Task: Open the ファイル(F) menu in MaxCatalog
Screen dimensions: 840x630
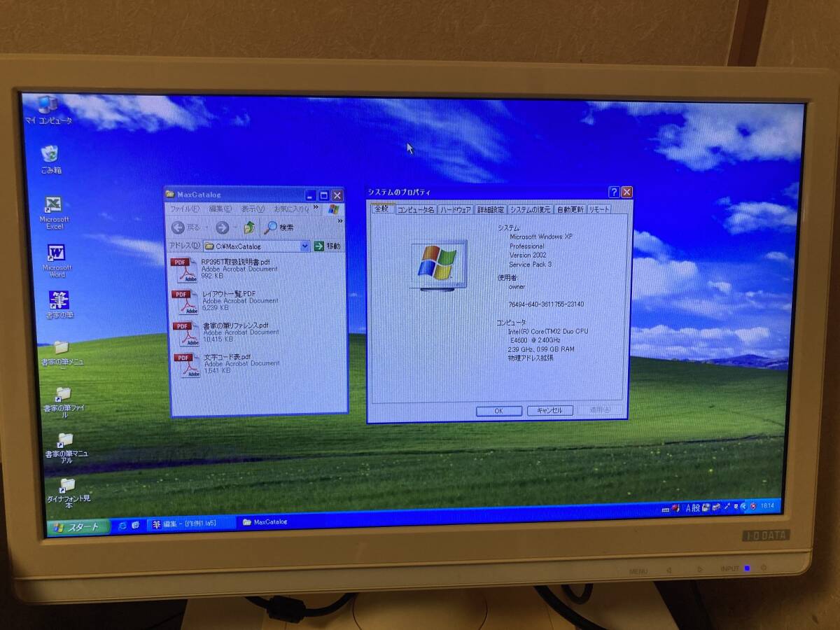Action: [x=185, y=209]
